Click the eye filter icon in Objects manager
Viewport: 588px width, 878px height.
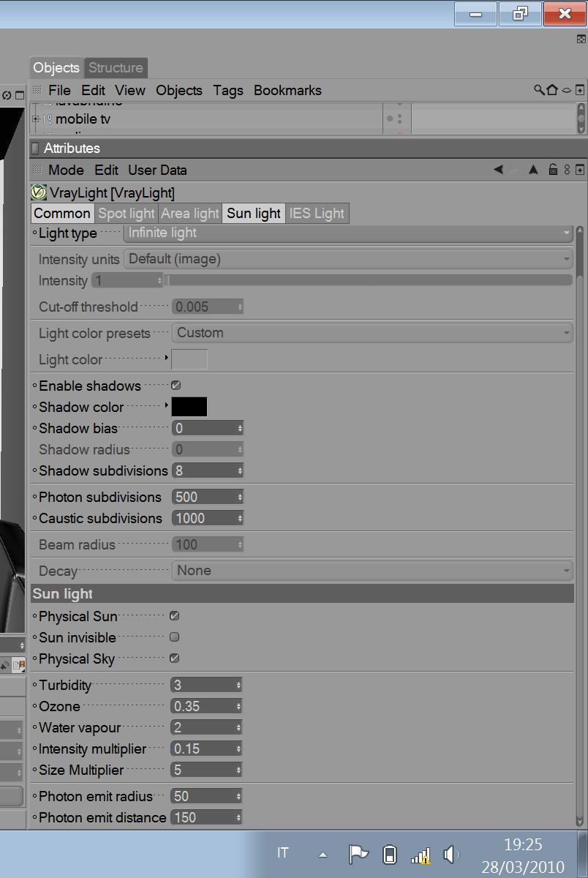[x=566, y=90]
